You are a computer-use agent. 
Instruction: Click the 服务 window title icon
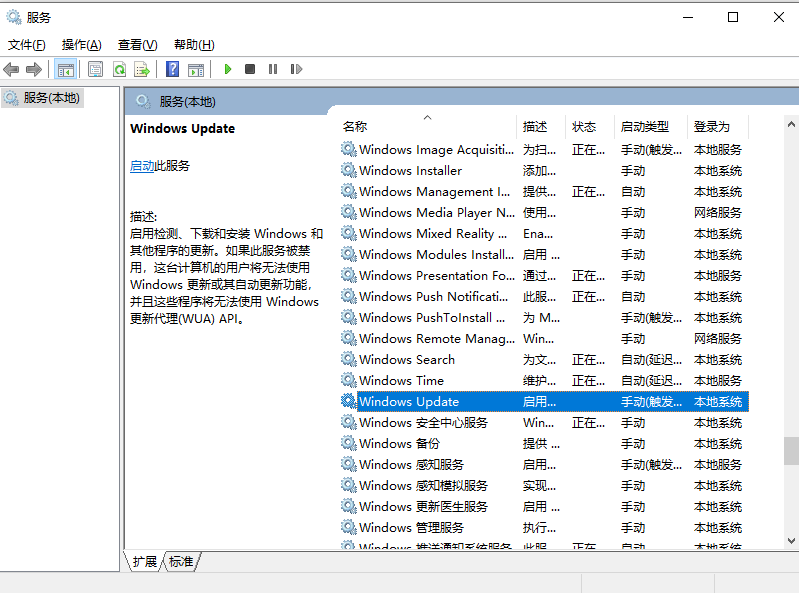point(14,17)
